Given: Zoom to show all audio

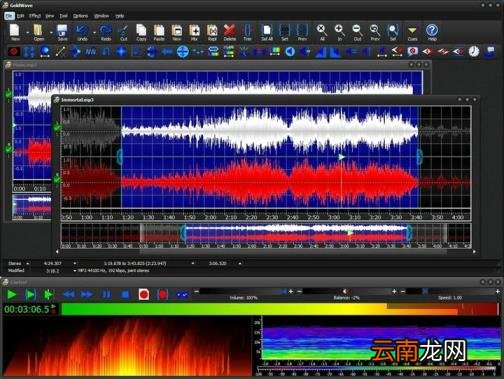Looking at the screenshot, I should click(322, 31).
